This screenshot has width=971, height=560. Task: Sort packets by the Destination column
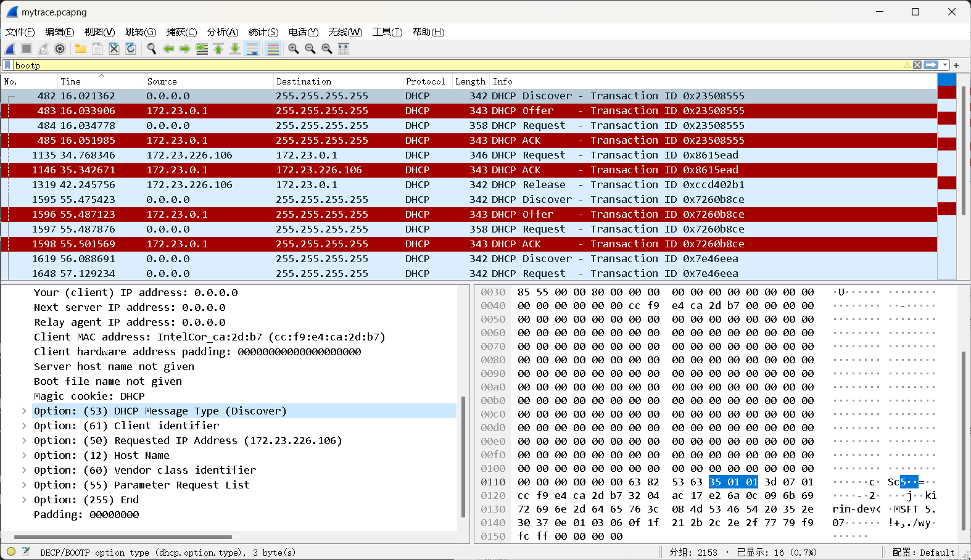click(338, 81)
